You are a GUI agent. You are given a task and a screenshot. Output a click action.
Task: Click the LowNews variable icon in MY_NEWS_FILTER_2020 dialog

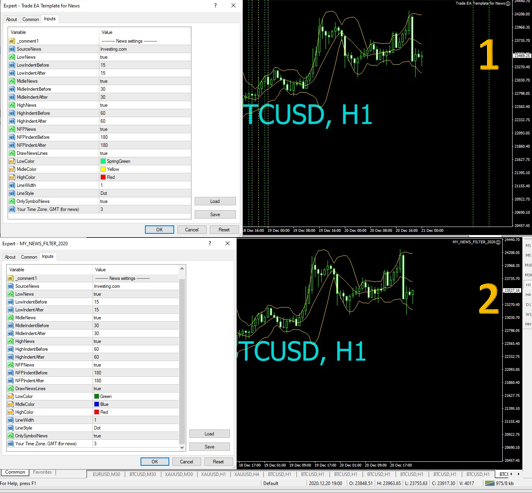[x=11, y=294]
